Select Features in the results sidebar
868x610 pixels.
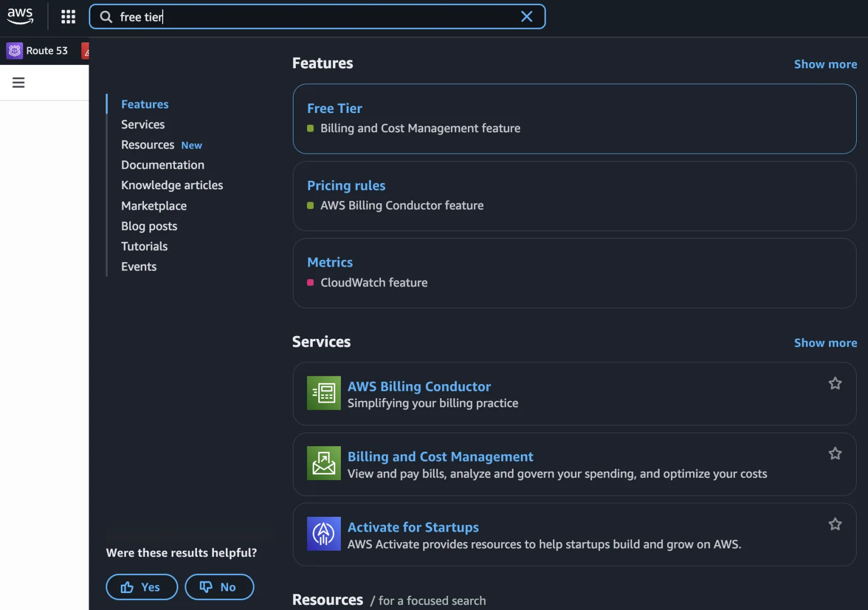[145, 104]
